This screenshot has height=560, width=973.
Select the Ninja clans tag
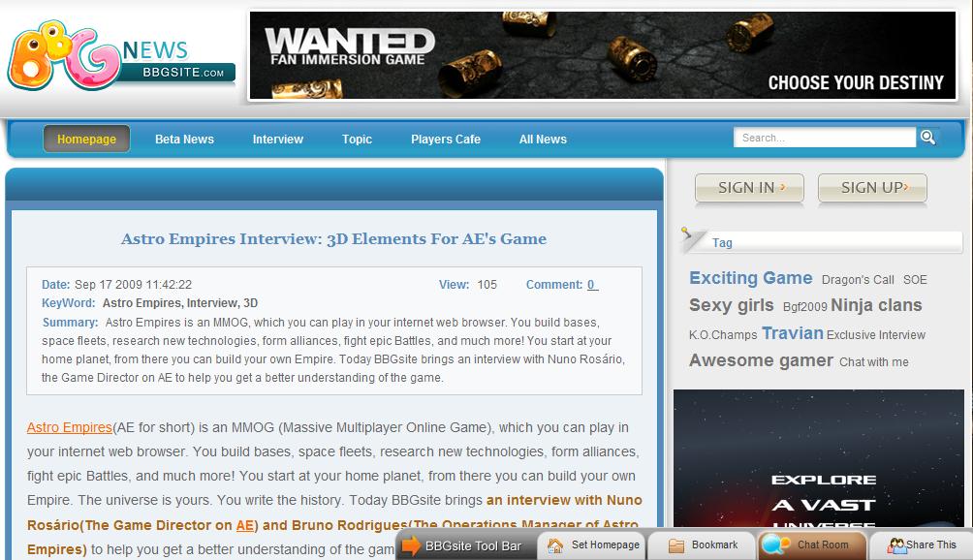(876, 305)
